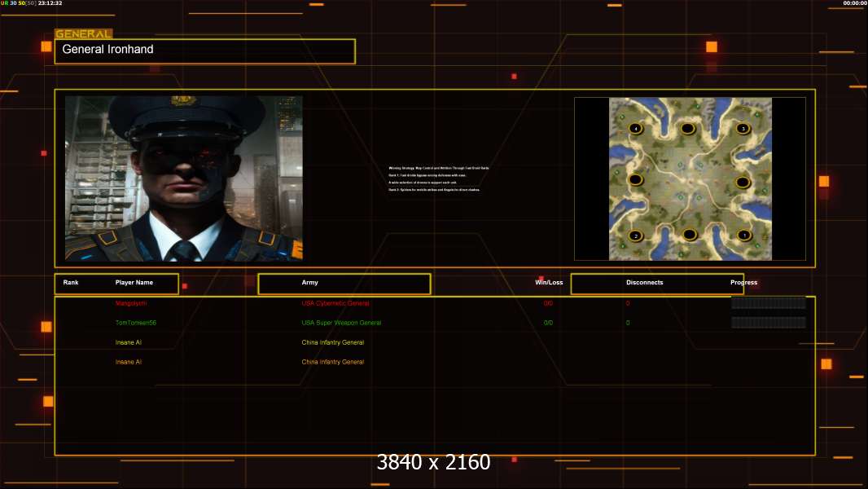Viewport: 868px width, 489px height.
Task: Click the Win/Loss column header
Action: point(549,283)
